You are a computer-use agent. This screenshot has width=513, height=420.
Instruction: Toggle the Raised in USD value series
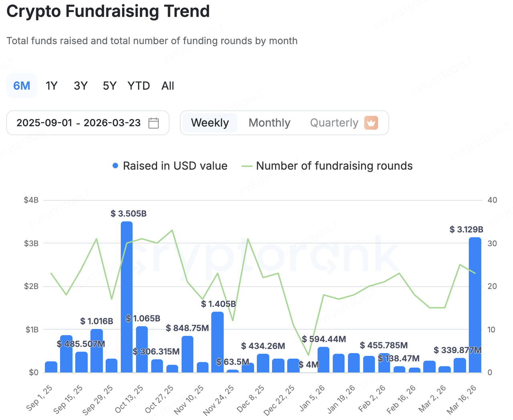click(x=175, y=166)
